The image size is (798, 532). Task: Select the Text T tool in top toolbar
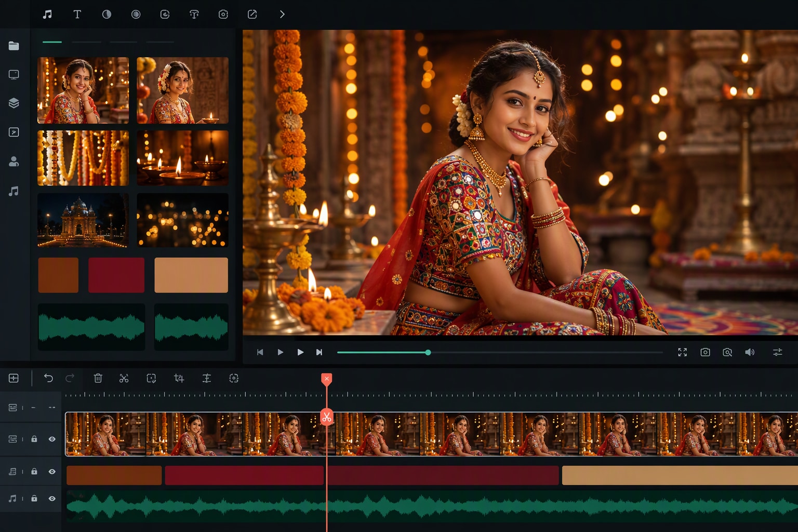[x=77, y=14]
